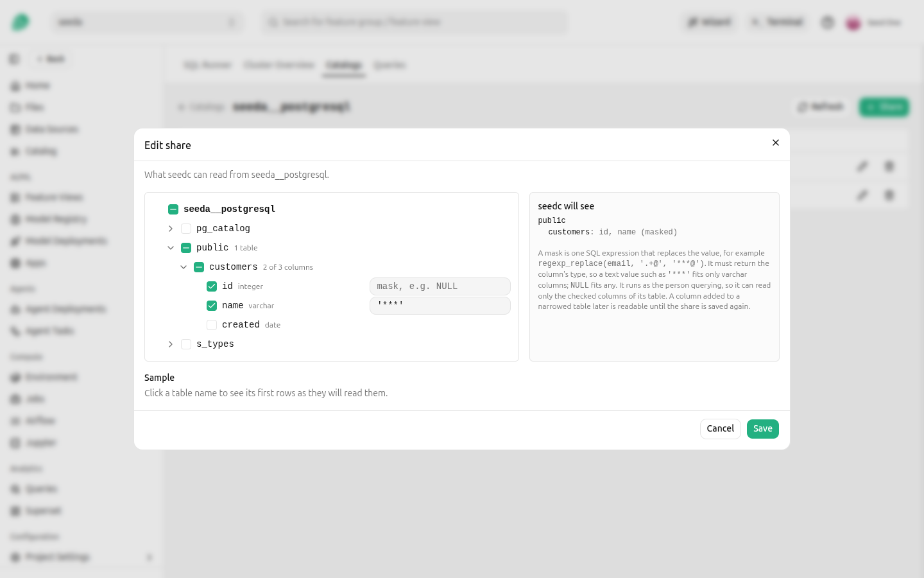Select the s_types label

(215, 344)
